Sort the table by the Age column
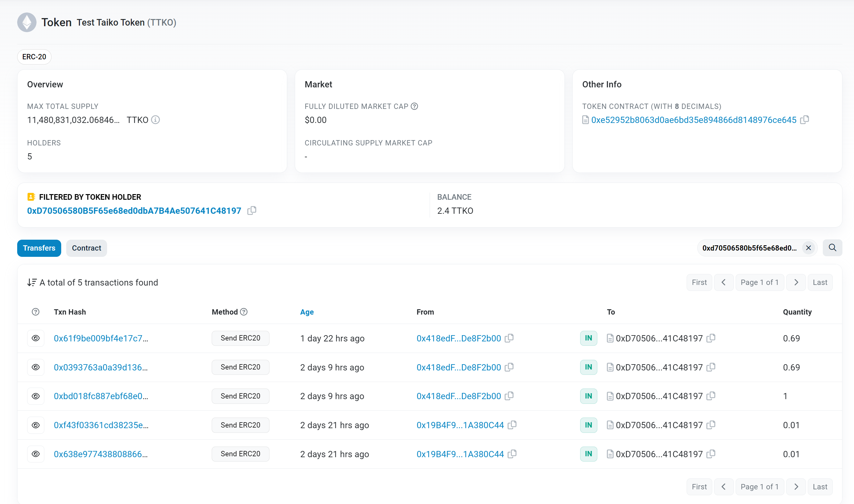 [x=307, y=312]
